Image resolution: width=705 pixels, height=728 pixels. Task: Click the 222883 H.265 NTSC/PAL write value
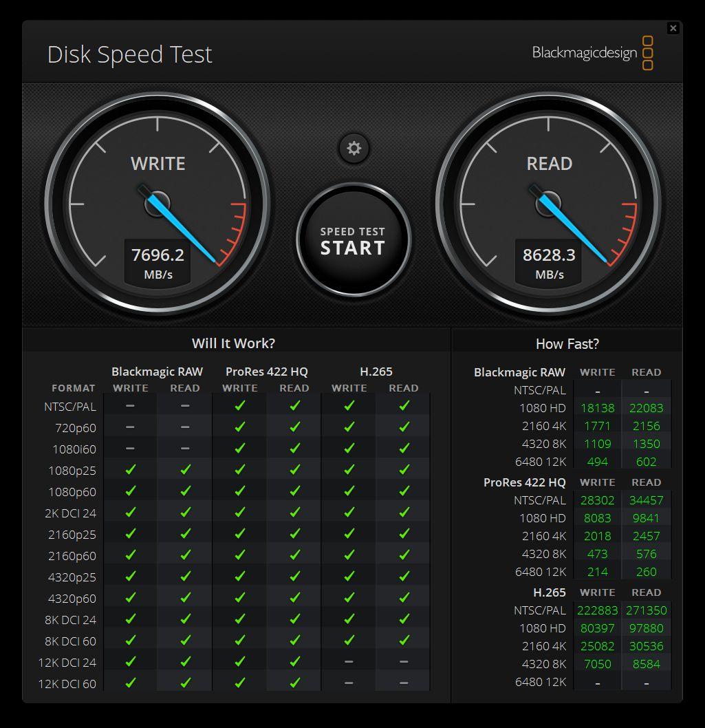[x=597, y=610]
